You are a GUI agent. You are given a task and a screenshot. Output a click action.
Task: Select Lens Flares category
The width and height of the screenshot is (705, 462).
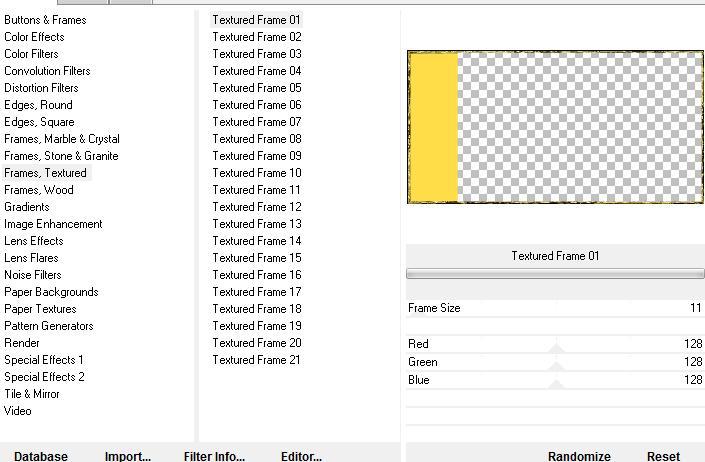coord(31,258)
